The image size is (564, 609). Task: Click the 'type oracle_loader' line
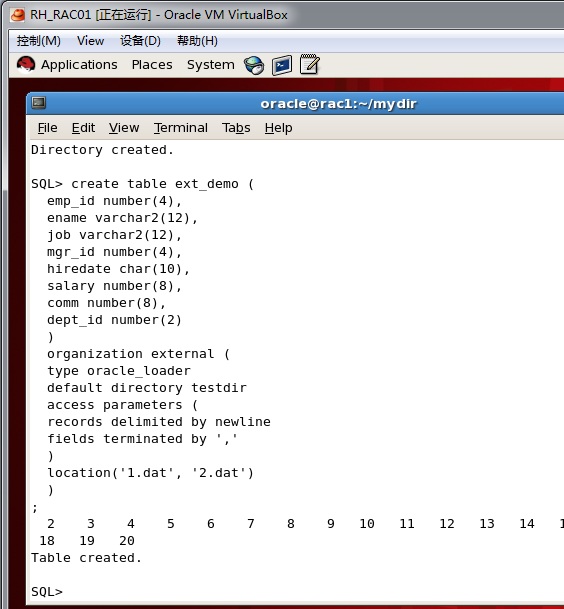[118, 371]
